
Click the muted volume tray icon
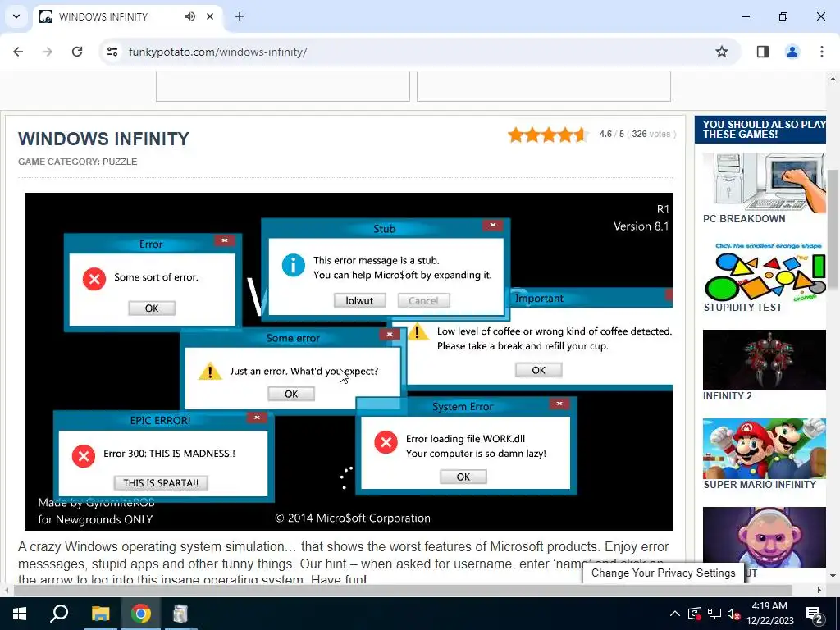pyautogui.click(x=734, y=614)
